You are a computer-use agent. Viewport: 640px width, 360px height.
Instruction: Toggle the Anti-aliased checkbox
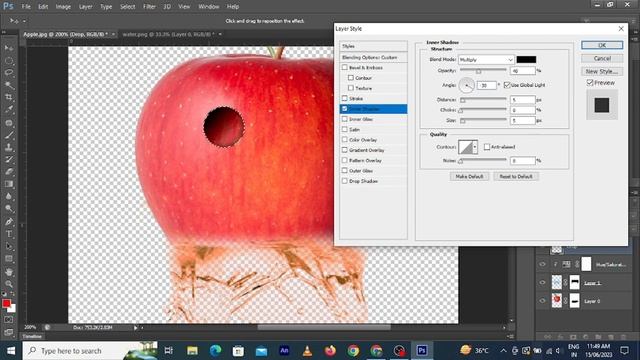[487, 147]
